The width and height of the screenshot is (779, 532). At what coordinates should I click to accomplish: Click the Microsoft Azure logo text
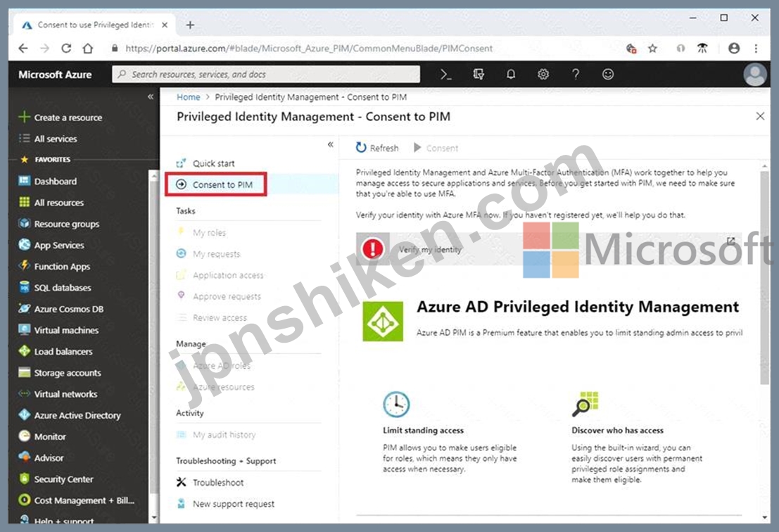pos(55,75)
